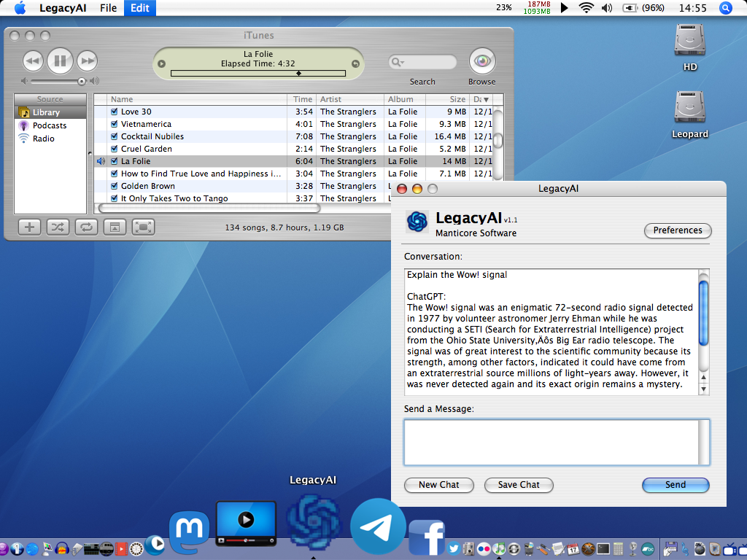
Task: Open the File menu
Action: 109,7
